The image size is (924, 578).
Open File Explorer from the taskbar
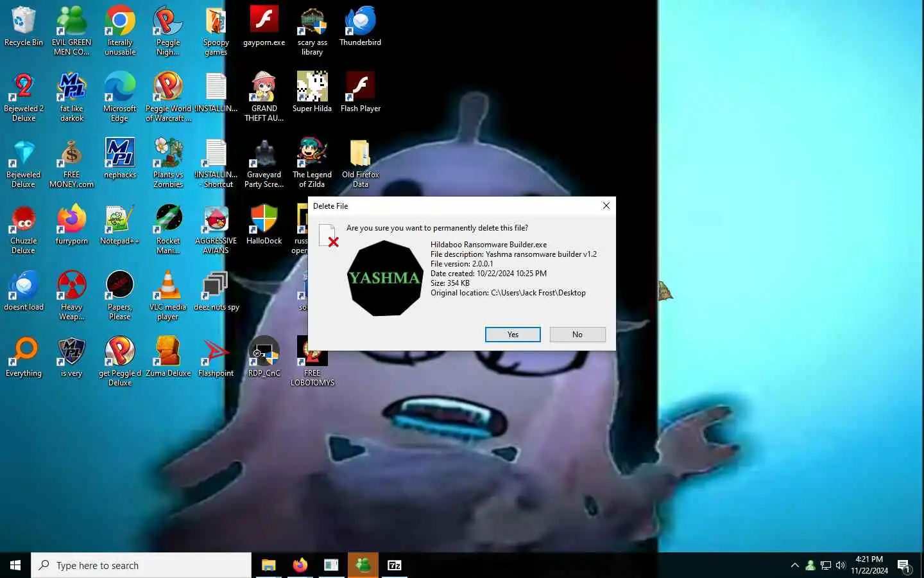(268, 565)
